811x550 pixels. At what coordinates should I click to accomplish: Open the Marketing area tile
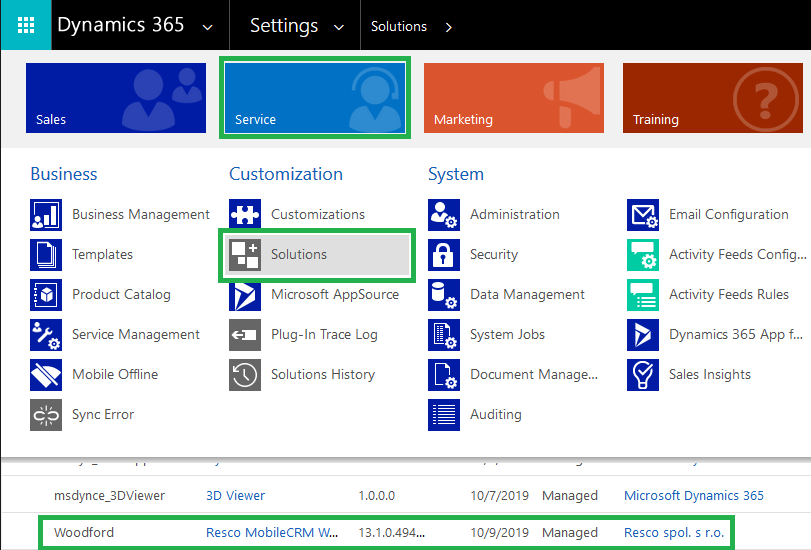tap(513, 98)
